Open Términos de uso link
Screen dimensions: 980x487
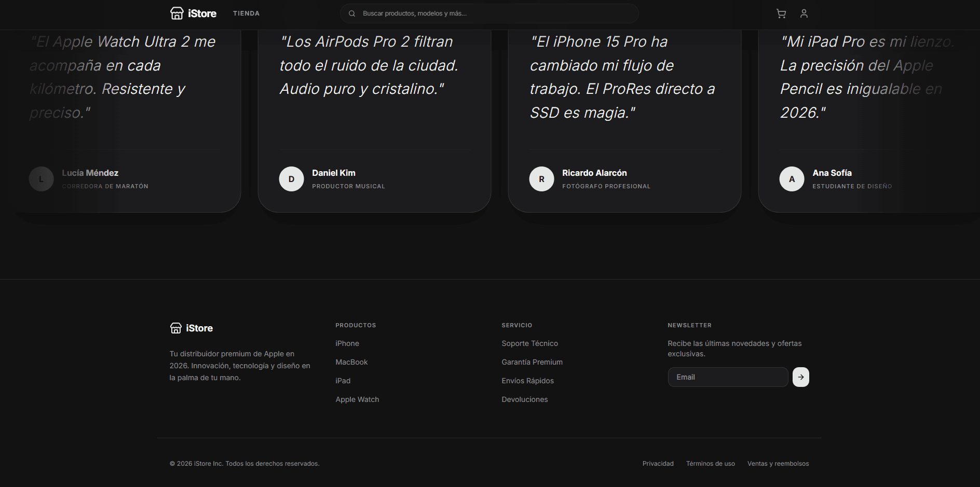(x=711, y=464)
